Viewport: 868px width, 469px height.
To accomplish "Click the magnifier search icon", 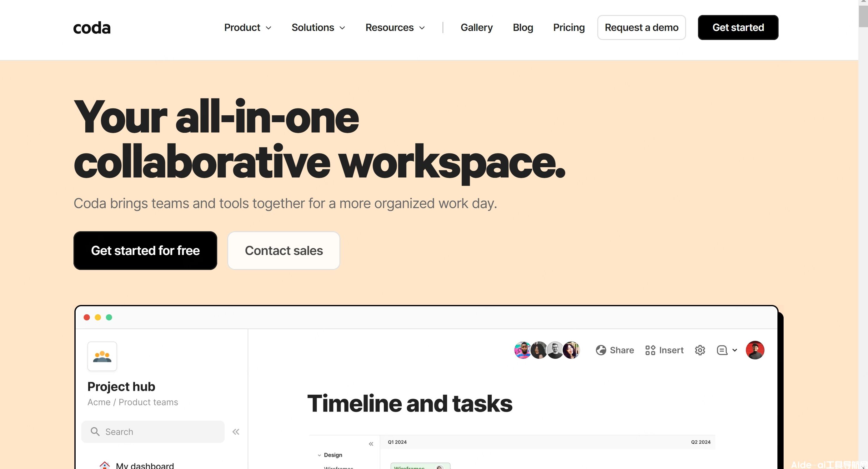I will tap(95, 432).
